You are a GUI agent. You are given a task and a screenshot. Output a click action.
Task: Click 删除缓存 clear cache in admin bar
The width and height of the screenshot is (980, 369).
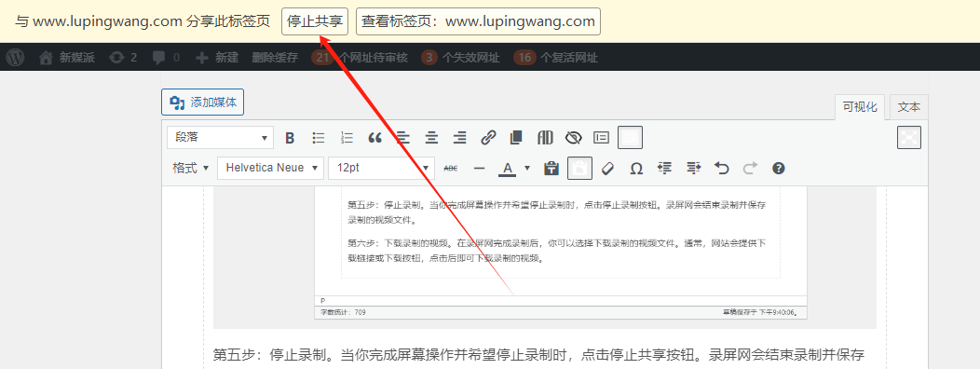(275, 58)
